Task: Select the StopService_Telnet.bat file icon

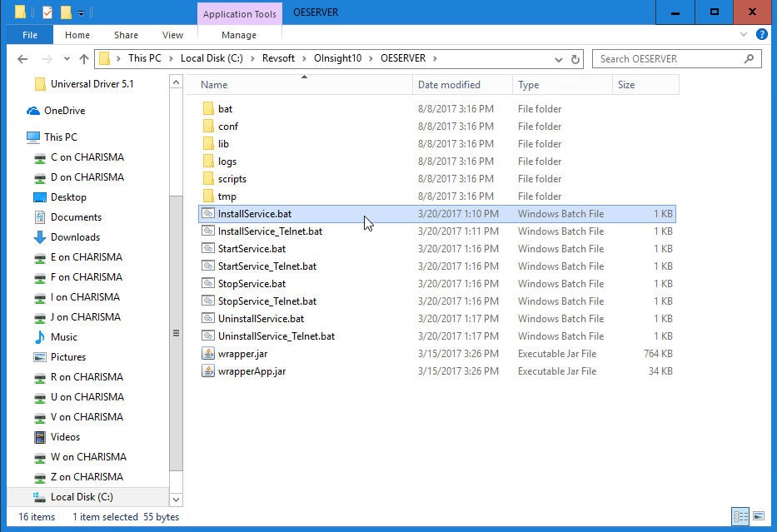Action: coord(208,301)
